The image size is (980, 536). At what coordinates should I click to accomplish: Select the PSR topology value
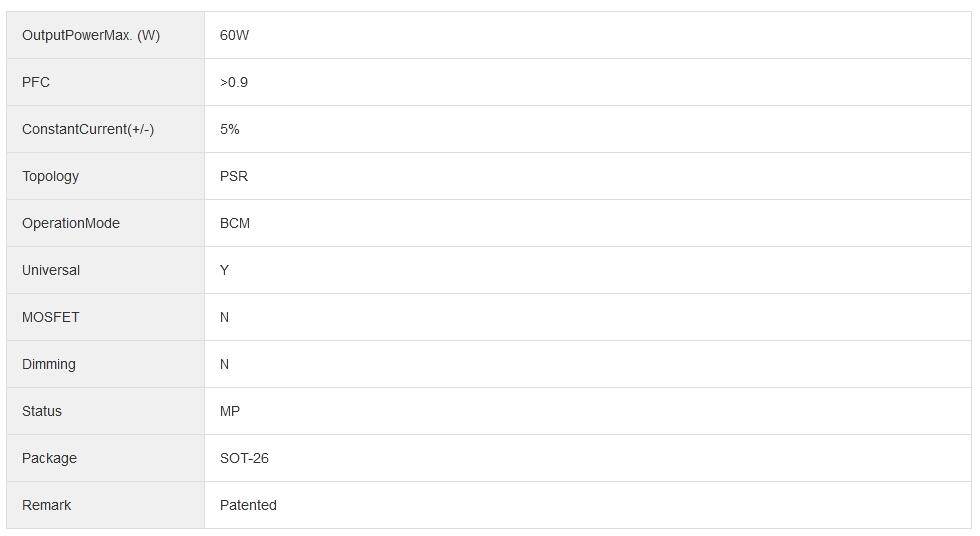[x=234, y=176]
